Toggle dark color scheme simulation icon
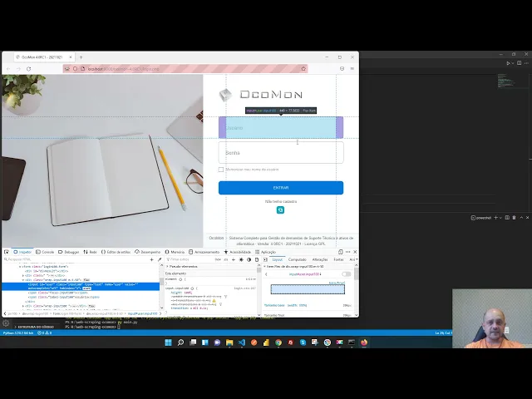 (x=249, y=259)
